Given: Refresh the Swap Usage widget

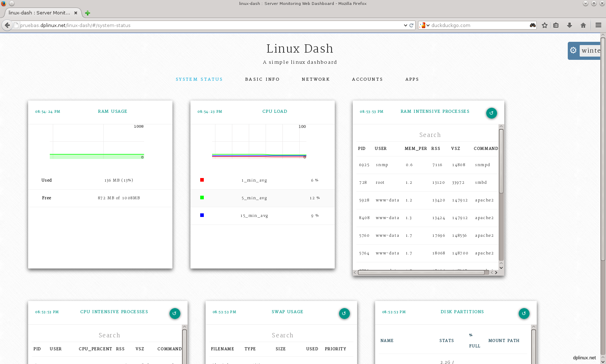Looking at the screenshot, I should 344,314.
